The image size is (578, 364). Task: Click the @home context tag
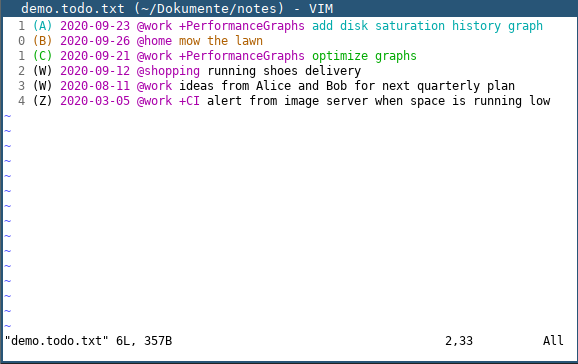154,41
